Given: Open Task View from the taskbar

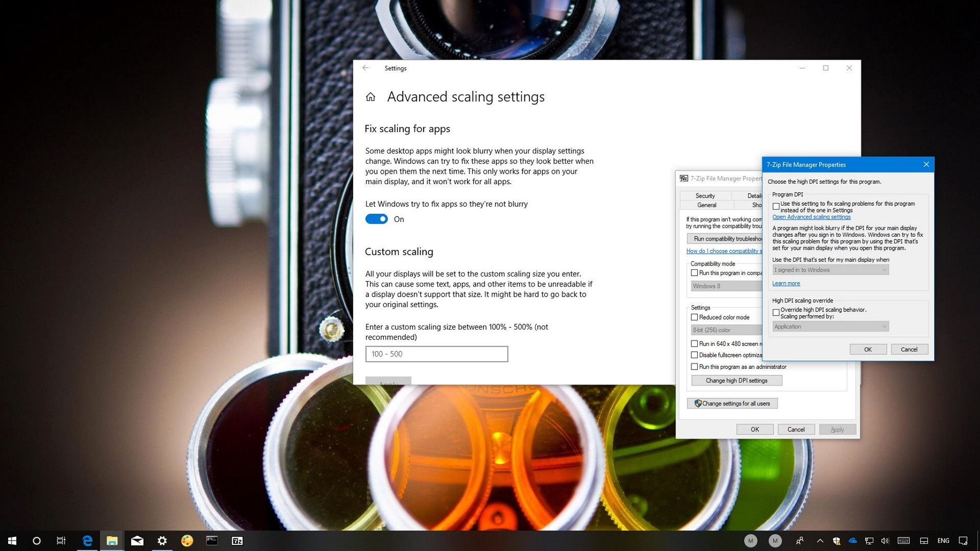Looking at the screenshot, I should click(x=61, y=540).
